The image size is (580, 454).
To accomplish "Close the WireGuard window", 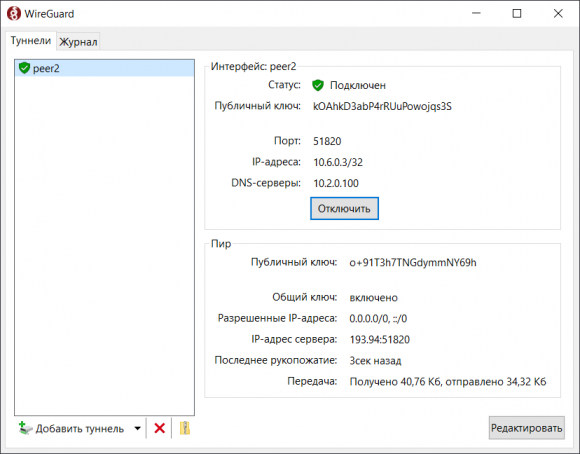I will (558, 13).
